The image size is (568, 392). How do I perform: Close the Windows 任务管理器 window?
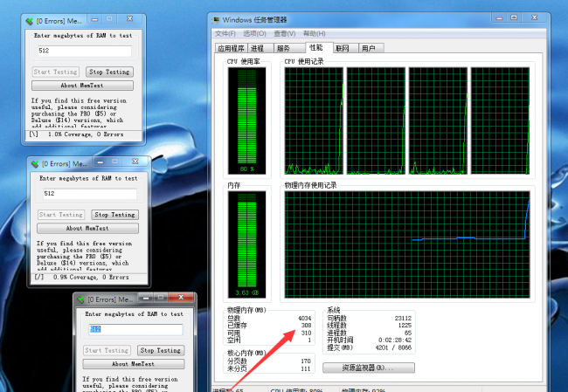(x=534, y=17)
